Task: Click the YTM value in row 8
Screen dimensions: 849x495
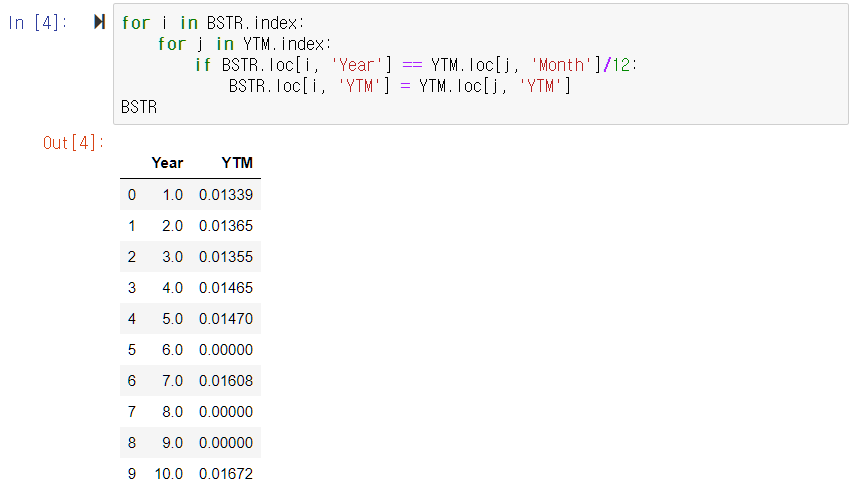Action: click(226, 442)
